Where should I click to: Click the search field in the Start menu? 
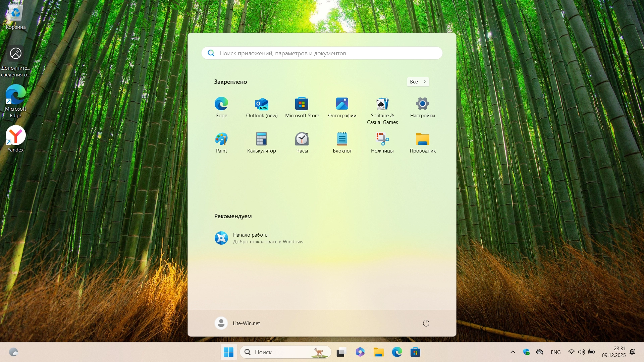[321, 53]
